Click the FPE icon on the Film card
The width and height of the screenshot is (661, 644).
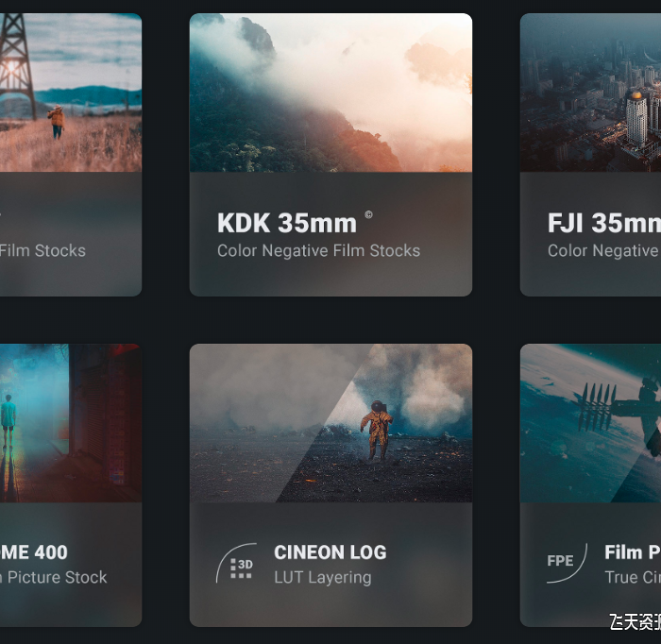[567, 563]
